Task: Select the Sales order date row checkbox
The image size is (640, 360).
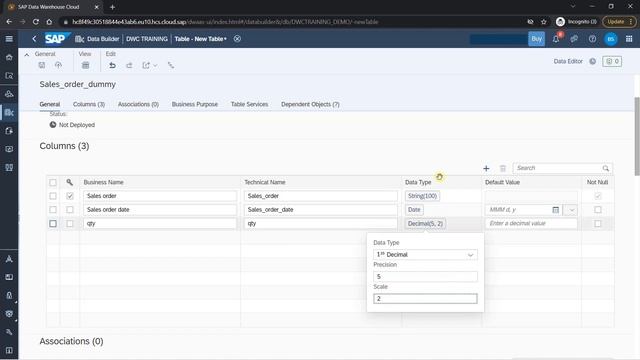Action: 53,210
